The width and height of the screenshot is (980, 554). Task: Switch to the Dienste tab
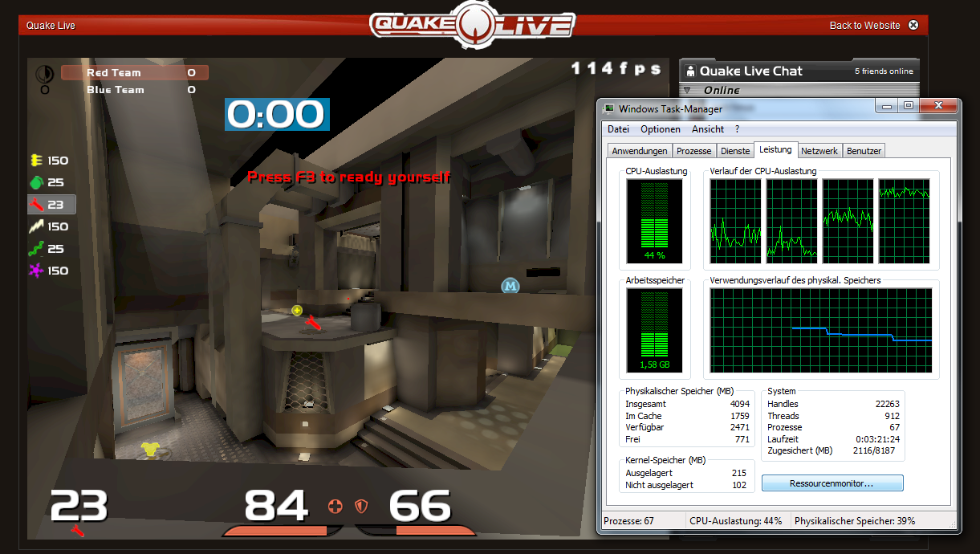point(735,151)
